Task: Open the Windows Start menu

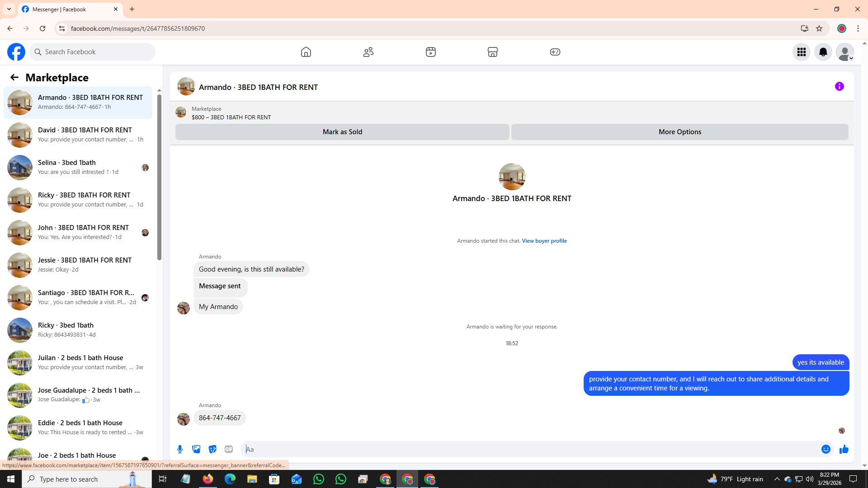Action: tap(11, 479)
